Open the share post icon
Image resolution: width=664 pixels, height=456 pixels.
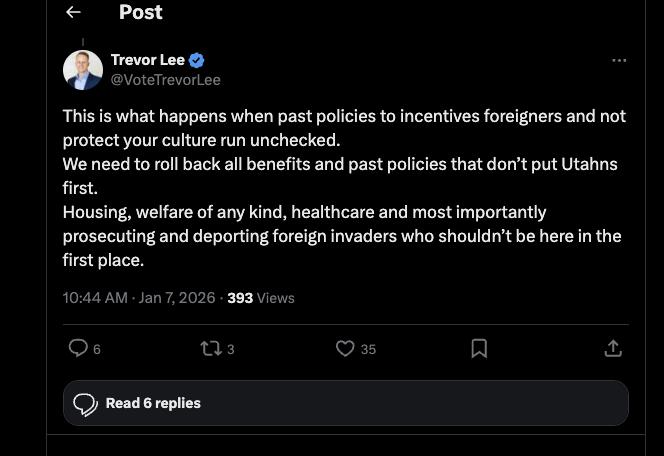(613, 348)
